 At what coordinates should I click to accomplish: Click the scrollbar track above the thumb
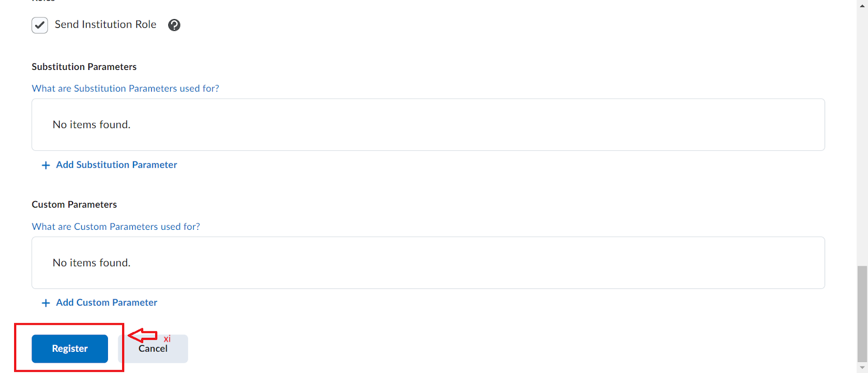click(863, 136)
